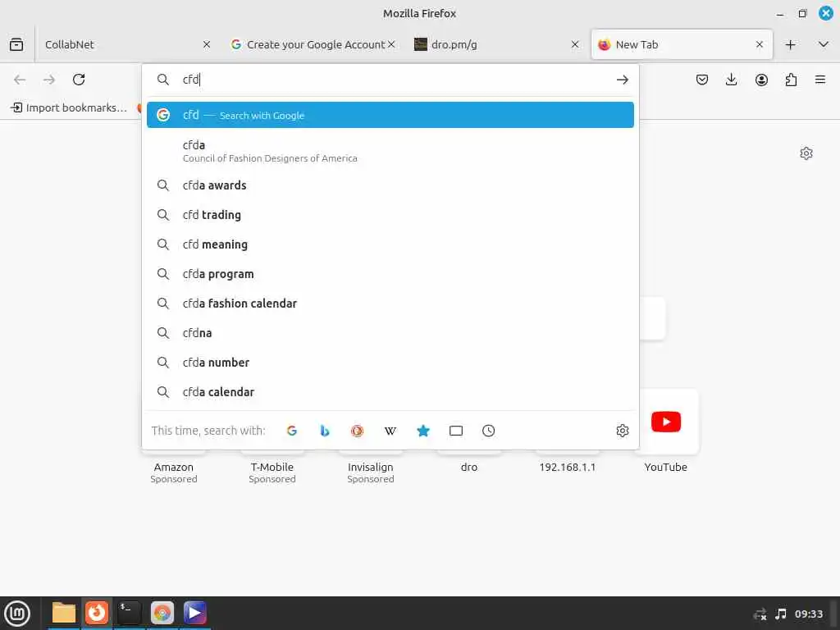Open the media player taskbar icon
Image resolution: width=840 pixels, height=630 pixels.
coord(195,614)
